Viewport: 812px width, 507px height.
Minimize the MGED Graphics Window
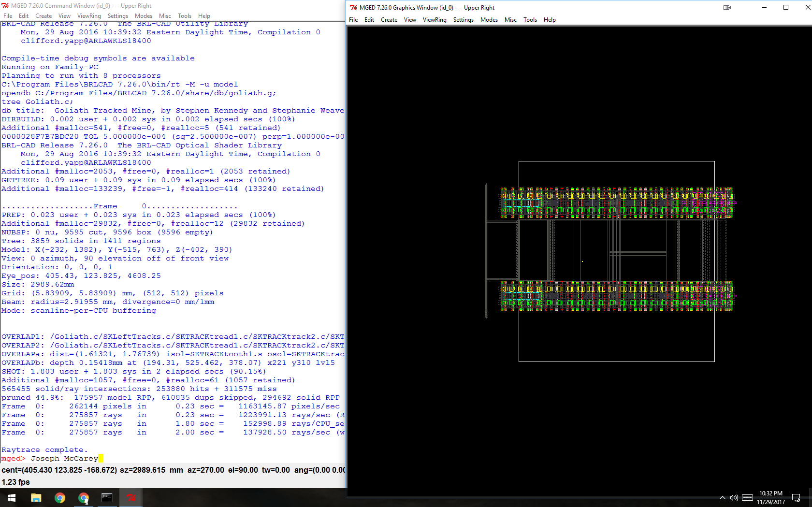coord(764,7)
